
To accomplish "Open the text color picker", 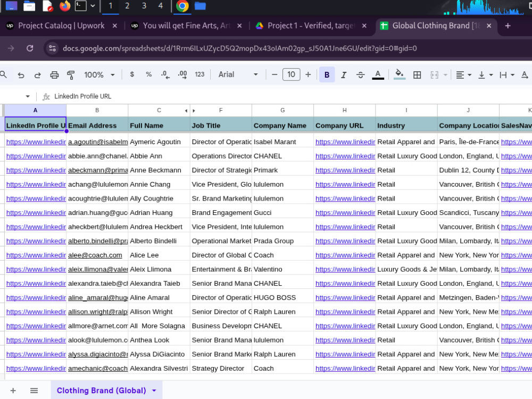I will click(378, 74).
